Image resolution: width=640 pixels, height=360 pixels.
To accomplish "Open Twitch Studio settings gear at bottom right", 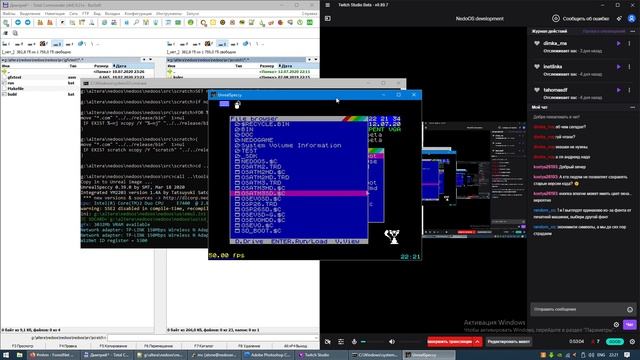I will pos(632,342).
